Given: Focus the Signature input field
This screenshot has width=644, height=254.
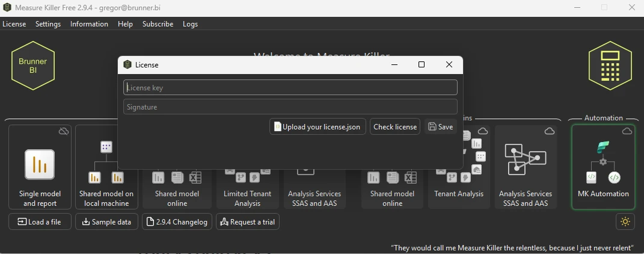Looking at the screenshot, I should pyautogui.click(x=290, y=107).
